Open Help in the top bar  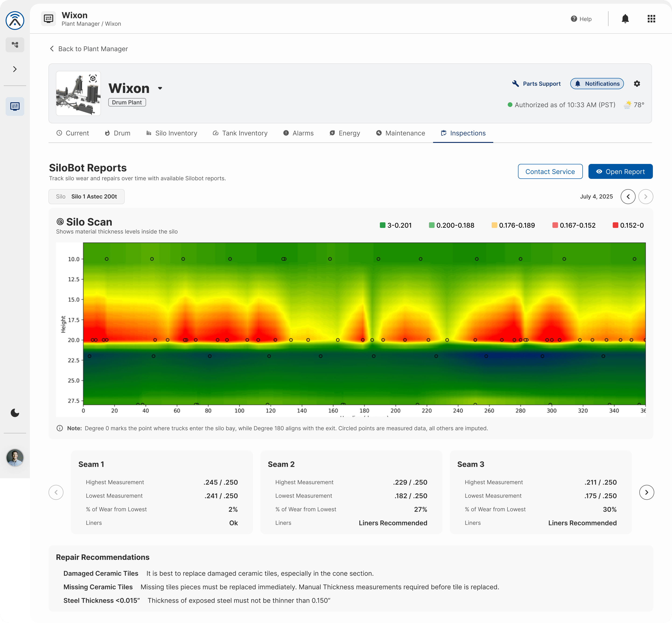(x=581, y=19)
